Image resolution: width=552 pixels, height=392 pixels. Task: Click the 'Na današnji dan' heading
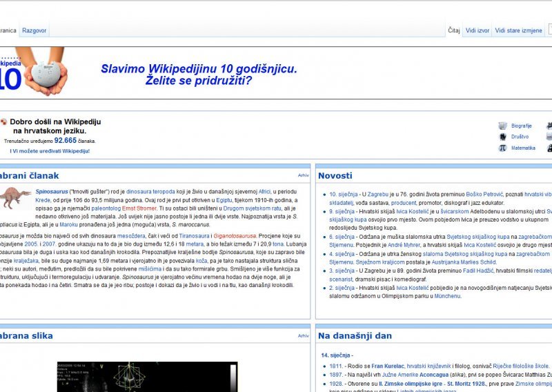[355, 335]
